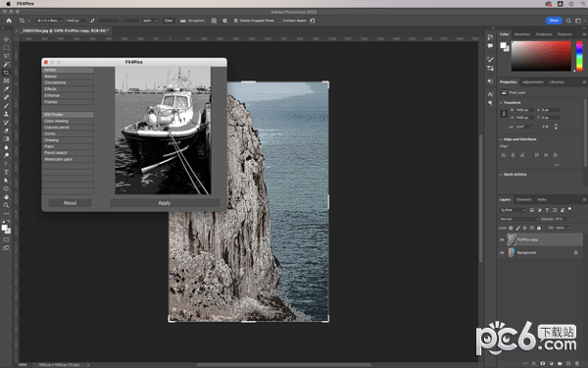Toggle the width-height link in Transform
The height and width of the screenshot is (368, 588).
504,114
